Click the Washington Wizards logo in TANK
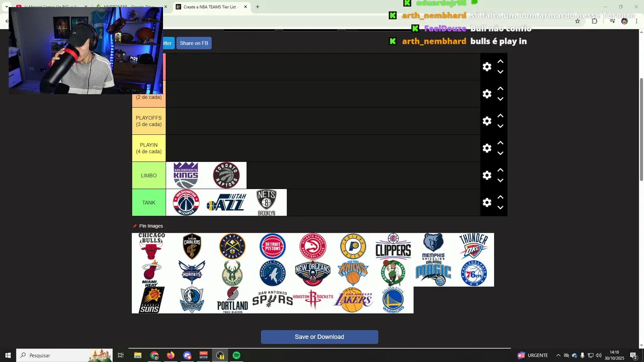The height and width of the screenshot is (362, 644). tap(186, 203)
